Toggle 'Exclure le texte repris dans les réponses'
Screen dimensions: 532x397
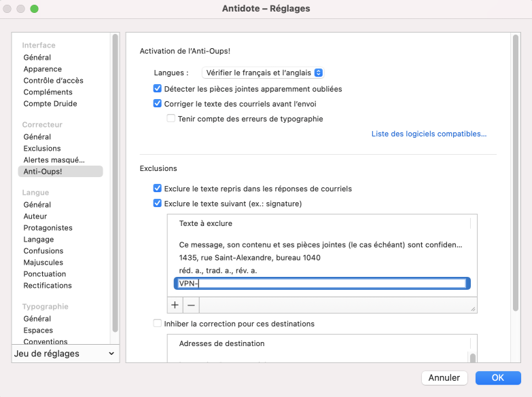[x=158, y=189]
